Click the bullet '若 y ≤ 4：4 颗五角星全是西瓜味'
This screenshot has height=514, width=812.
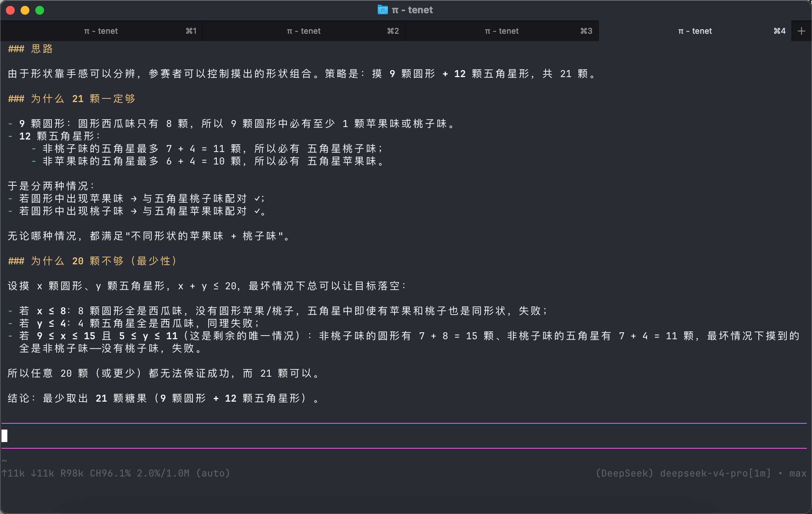point(134,323)
